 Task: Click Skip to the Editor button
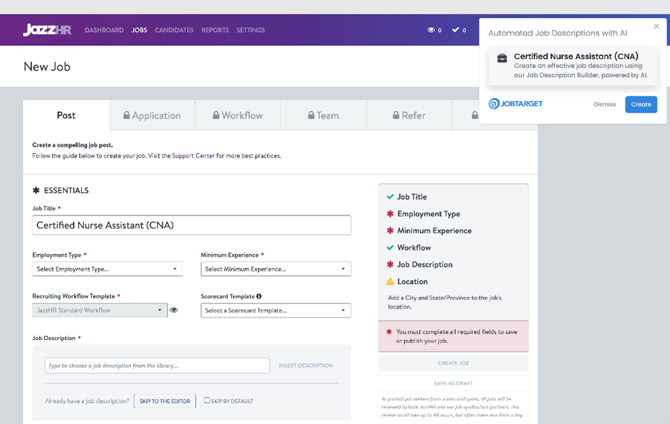pyautogui.click(x=165, y=401)
